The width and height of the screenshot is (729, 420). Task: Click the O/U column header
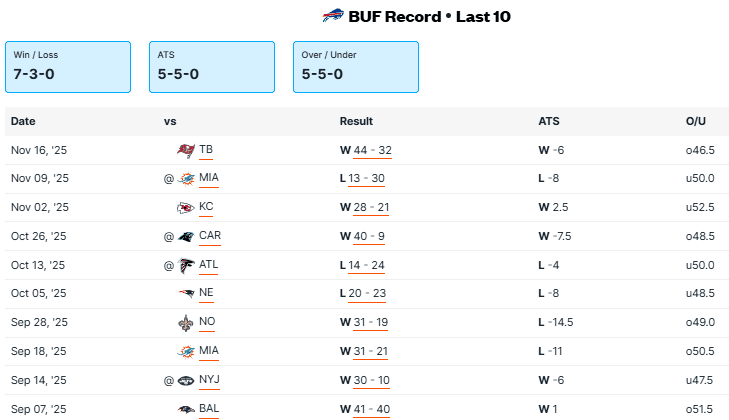click(696, 121)
